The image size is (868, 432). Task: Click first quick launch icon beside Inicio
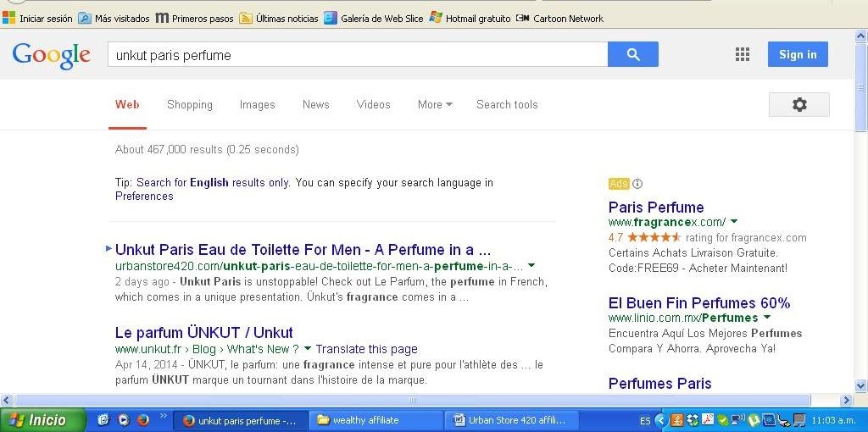tap(104, 420)
